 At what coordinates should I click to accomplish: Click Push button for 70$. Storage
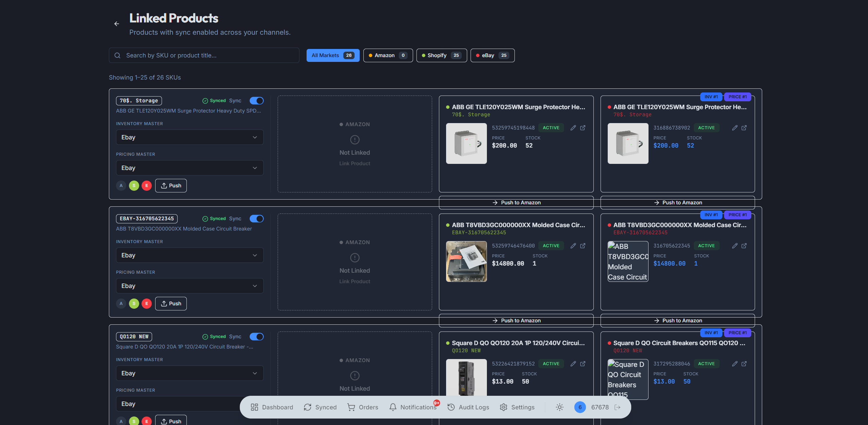(x=171, y=186)
